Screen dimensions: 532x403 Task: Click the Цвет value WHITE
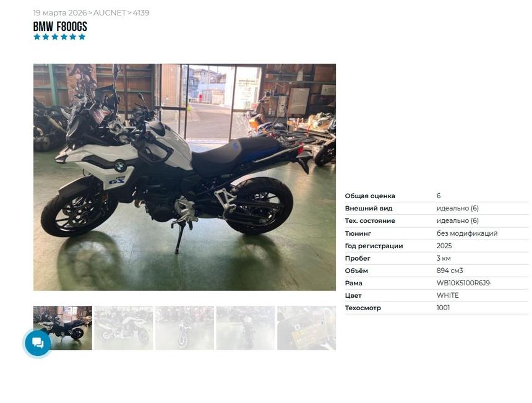pyautogui.click(x=447, y=295)
